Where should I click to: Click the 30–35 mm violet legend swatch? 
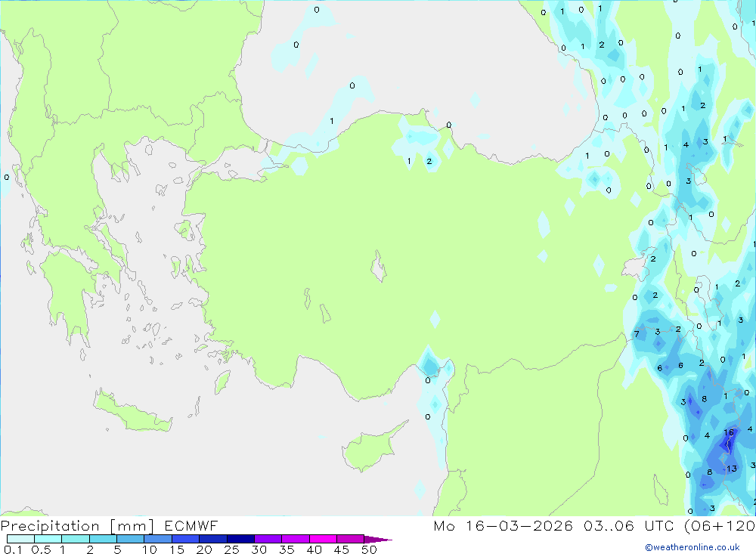pos(268,539)
